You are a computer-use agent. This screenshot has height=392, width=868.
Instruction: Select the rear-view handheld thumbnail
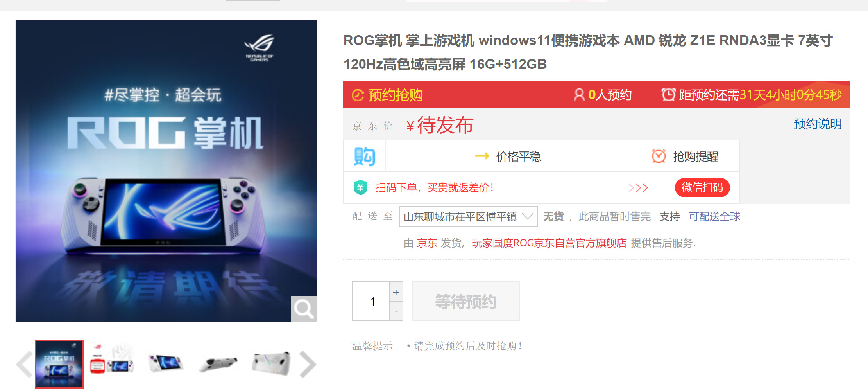pyautogui.click(x=271, y=364)
